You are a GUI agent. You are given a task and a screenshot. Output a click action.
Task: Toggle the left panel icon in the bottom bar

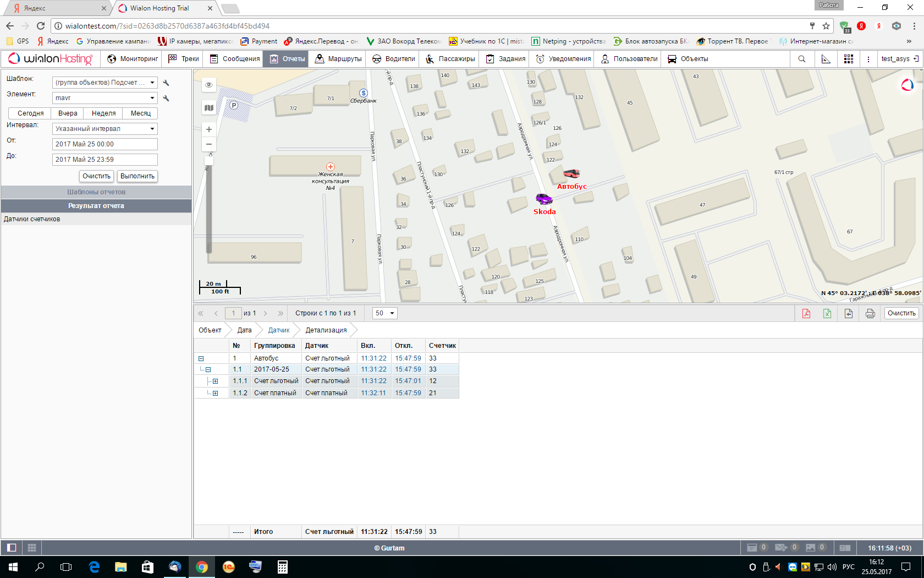pyautogui.click(x=12, y=548)
